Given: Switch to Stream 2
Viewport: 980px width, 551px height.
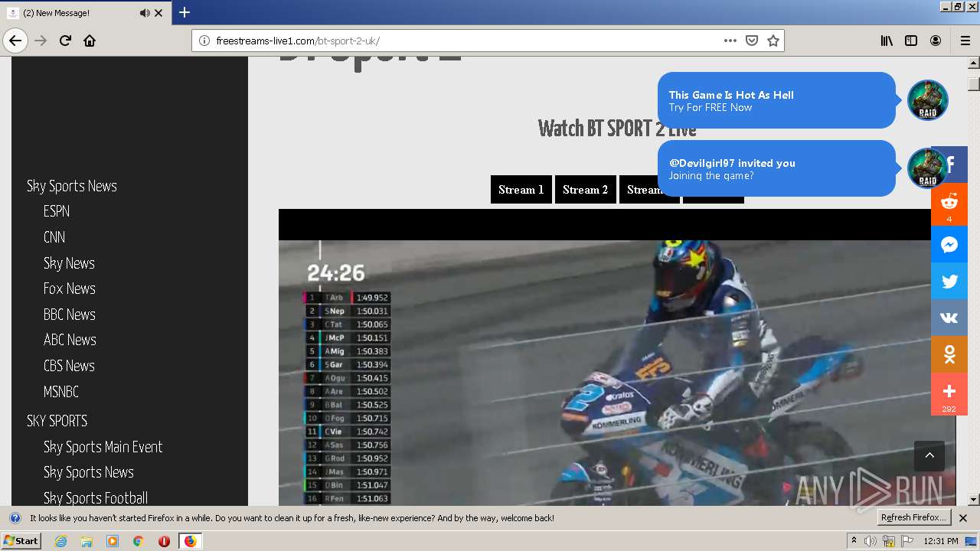Looking at the screenshot, I should coord(586,190).
